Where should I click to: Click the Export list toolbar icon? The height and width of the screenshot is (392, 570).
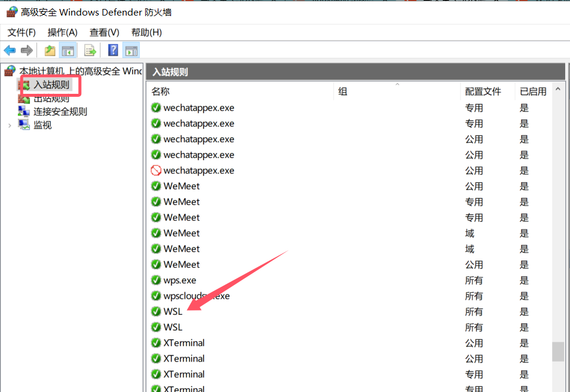click(x=90, y=50)
